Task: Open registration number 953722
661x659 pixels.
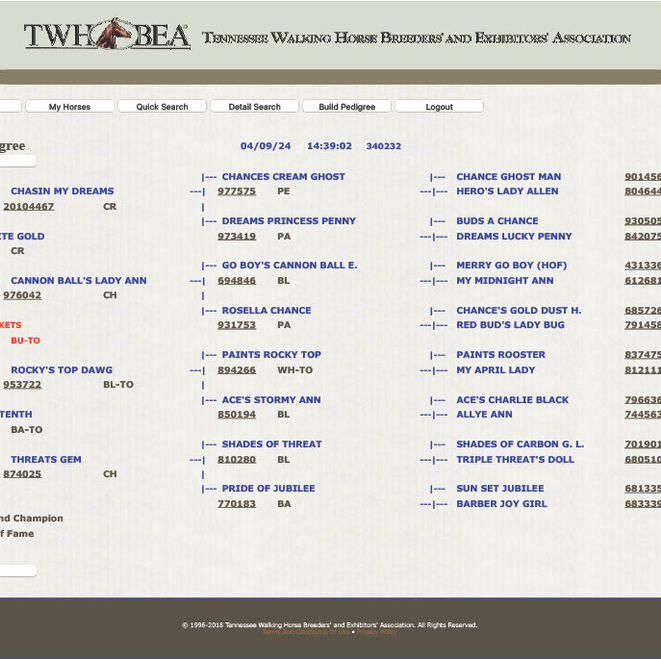Action: 22,385
